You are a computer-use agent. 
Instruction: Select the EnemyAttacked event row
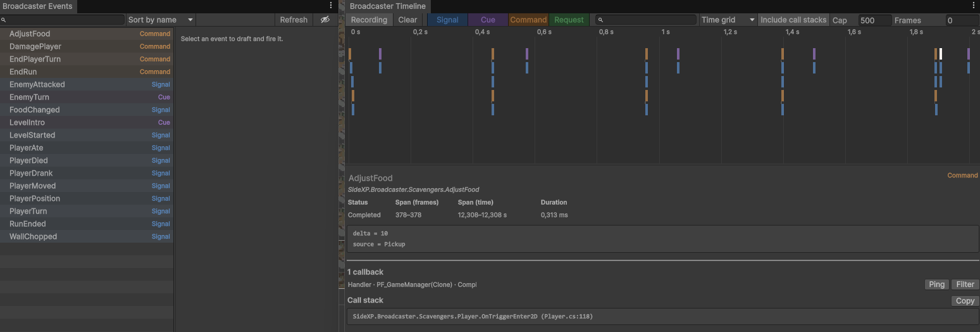click(87, 84)
